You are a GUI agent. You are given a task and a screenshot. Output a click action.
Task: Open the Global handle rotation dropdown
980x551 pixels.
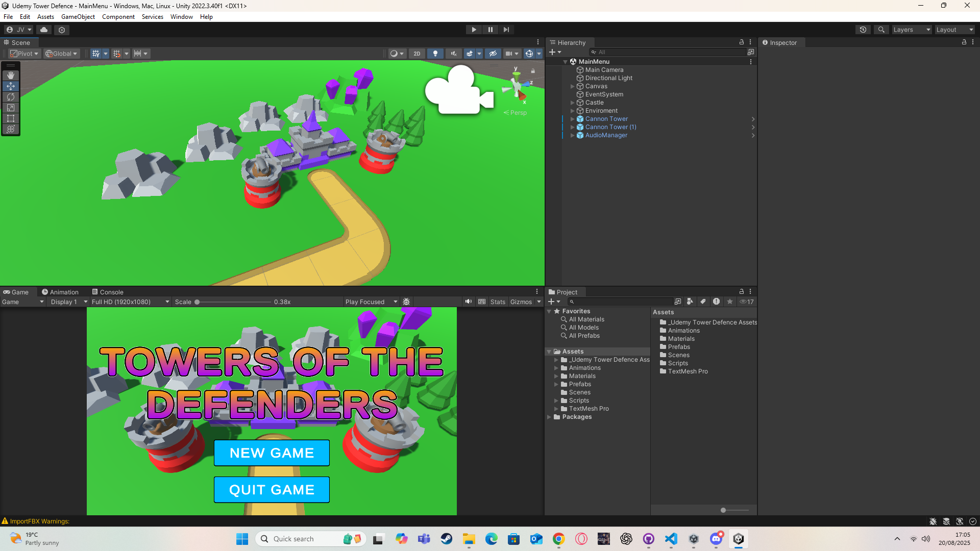point(61,54)
